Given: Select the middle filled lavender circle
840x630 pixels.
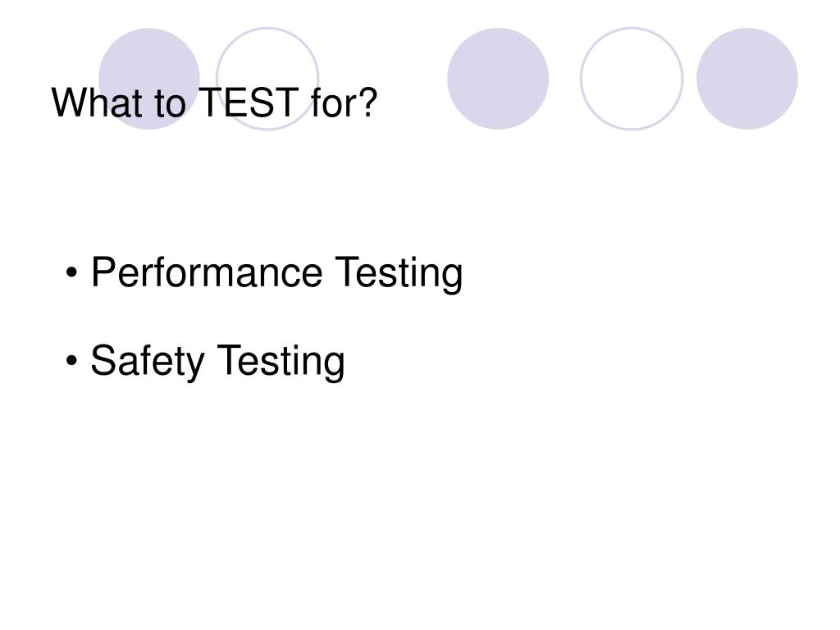Looking at the screenshot, I should tap(498, 79).
